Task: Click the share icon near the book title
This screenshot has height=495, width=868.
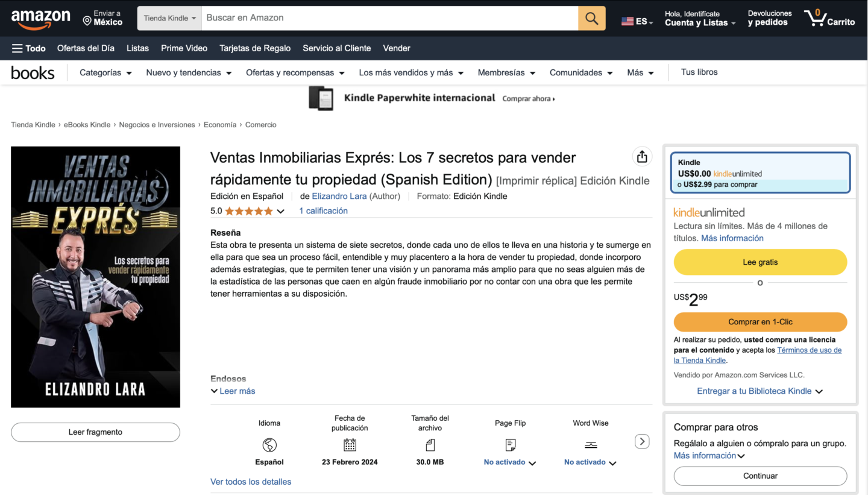Action: click(642, 156)
